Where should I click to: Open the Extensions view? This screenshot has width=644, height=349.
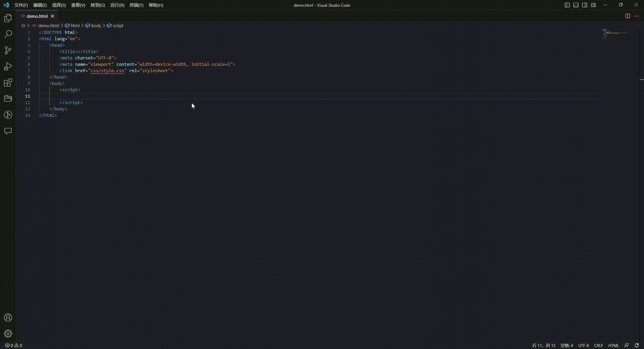tap(8, 83)
